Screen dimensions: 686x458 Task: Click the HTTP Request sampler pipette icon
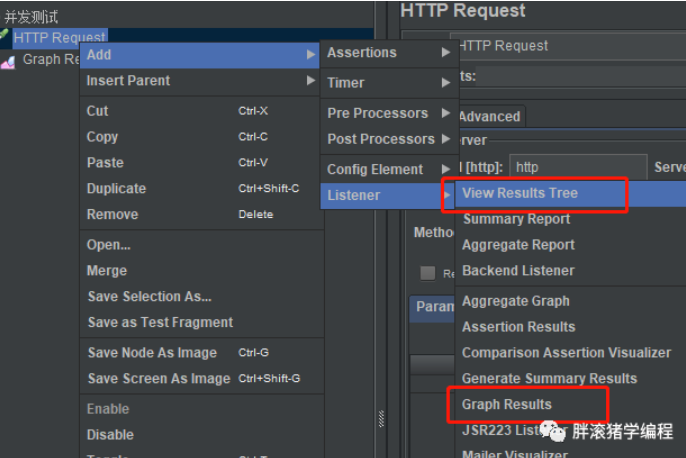(x=5, y=36)
